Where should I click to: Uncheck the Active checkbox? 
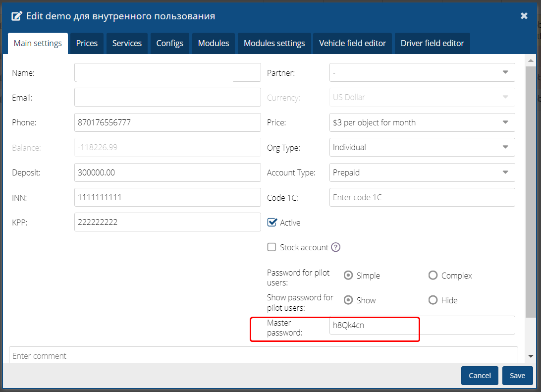pos(271,223)
